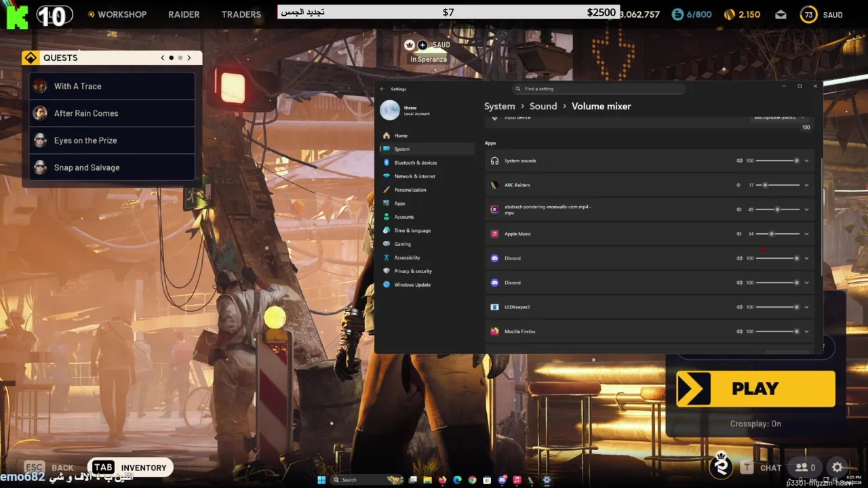The image size is (868, 488).
Task: Expand Apple Music row chevron
Action: click(806, 234)
